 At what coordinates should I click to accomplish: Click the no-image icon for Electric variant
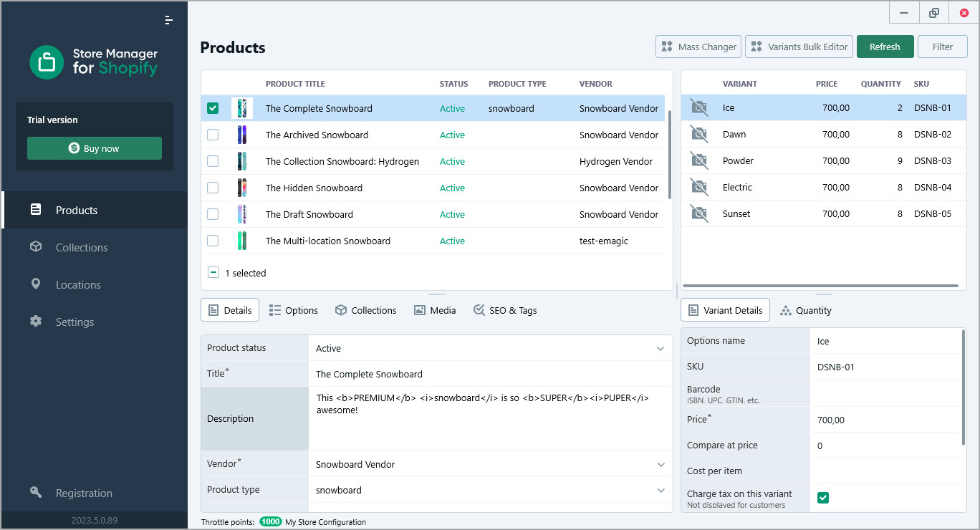coord(698,188)
